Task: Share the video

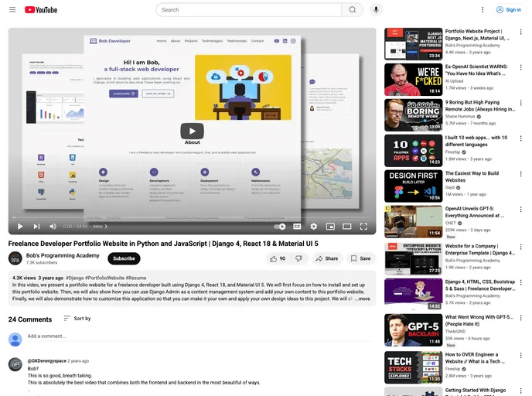Action: click(x=327, y=258)
